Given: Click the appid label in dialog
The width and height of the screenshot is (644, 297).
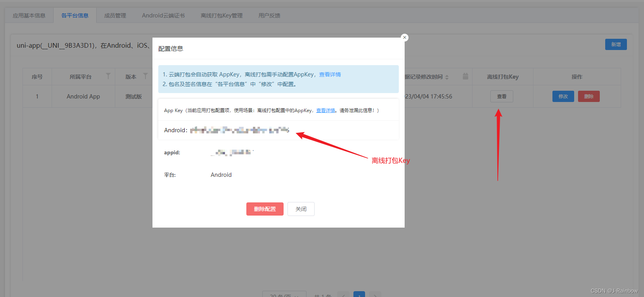Looking at the screenshot, I should click(172, 153).
